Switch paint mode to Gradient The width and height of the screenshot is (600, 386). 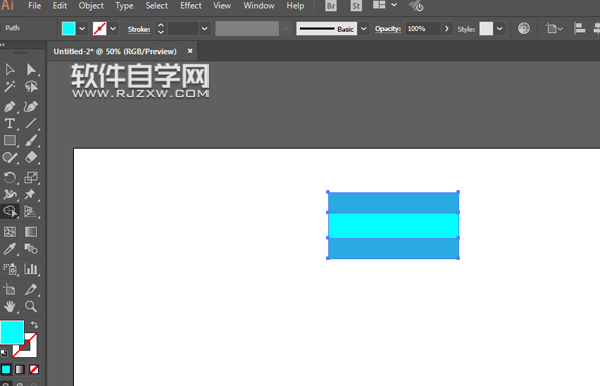coord(20,369)
